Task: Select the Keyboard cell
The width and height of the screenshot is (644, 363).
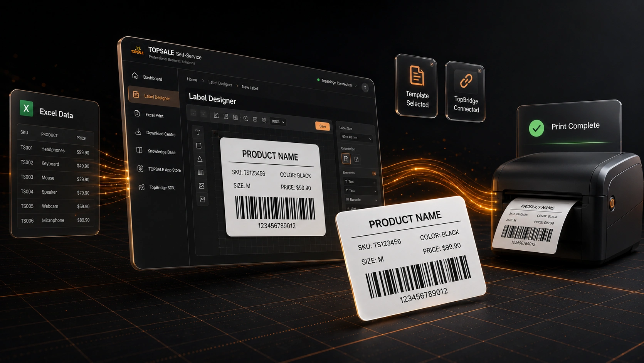Action: (50, 164)
